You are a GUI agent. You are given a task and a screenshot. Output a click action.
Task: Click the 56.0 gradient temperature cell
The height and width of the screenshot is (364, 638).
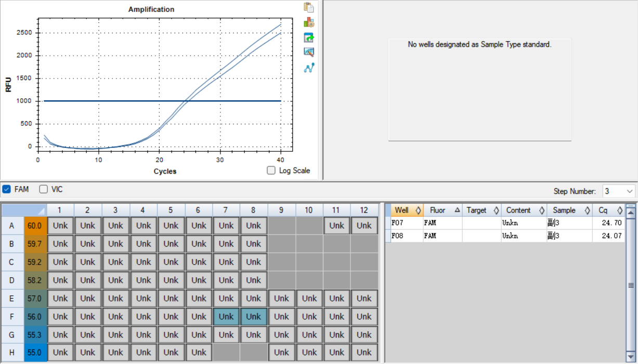pyautogui.click(x=35, y=317)
